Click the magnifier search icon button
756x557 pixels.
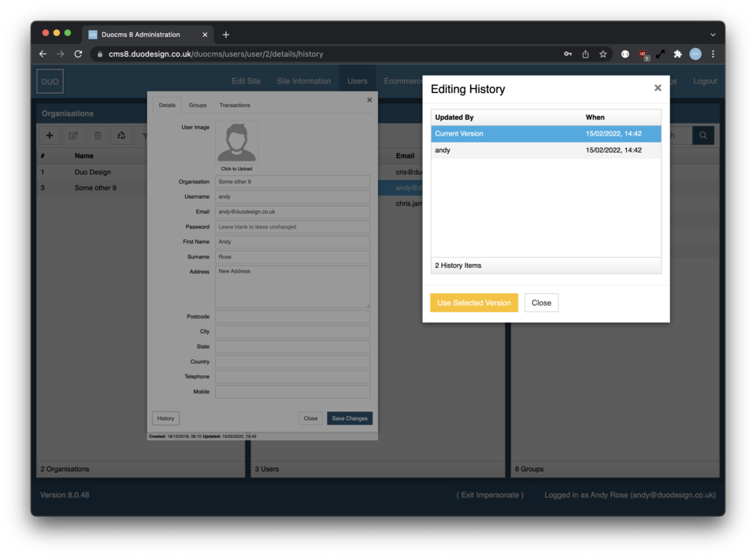point(703,136)
